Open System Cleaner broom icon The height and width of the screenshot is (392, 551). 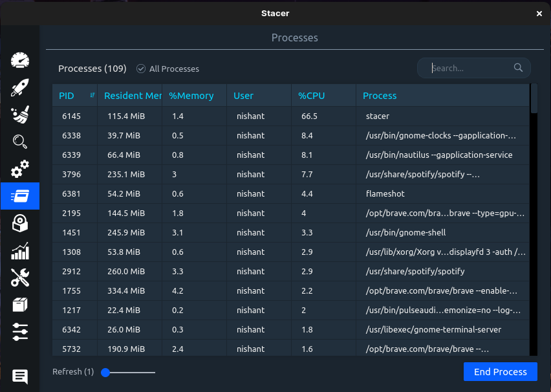click(20, 115)
